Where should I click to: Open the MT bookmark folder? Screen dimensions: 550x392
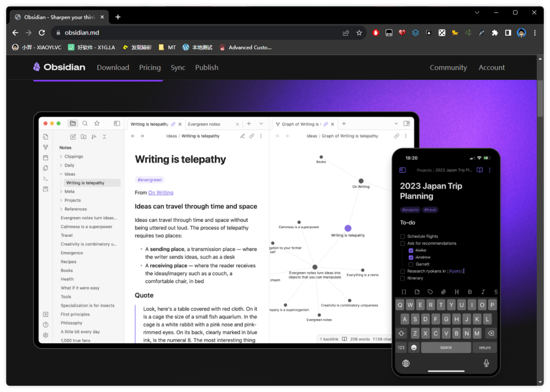coord(167,47)
